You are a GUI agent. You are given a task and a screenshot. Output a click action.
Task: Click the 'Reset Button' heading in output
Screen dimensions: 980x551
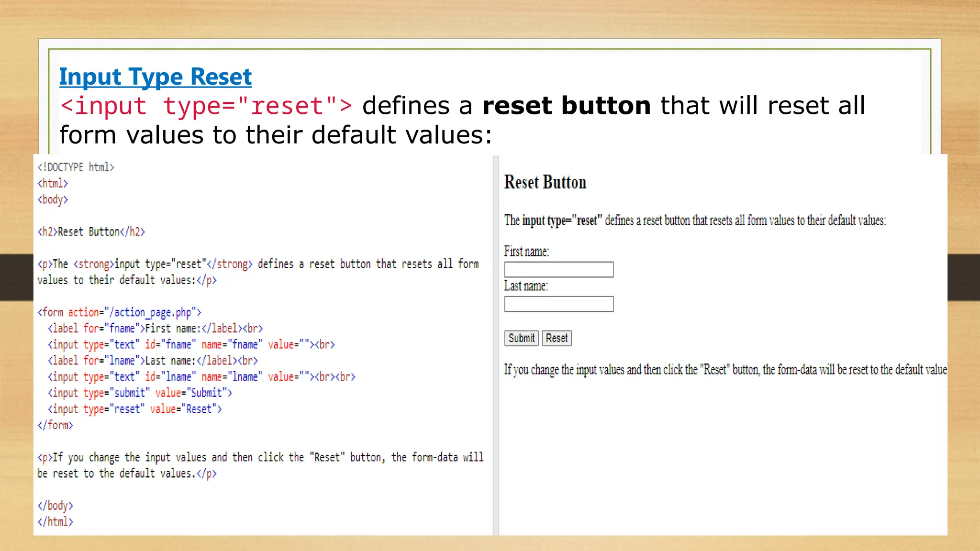pyautogui.click(x=545, y=182)
